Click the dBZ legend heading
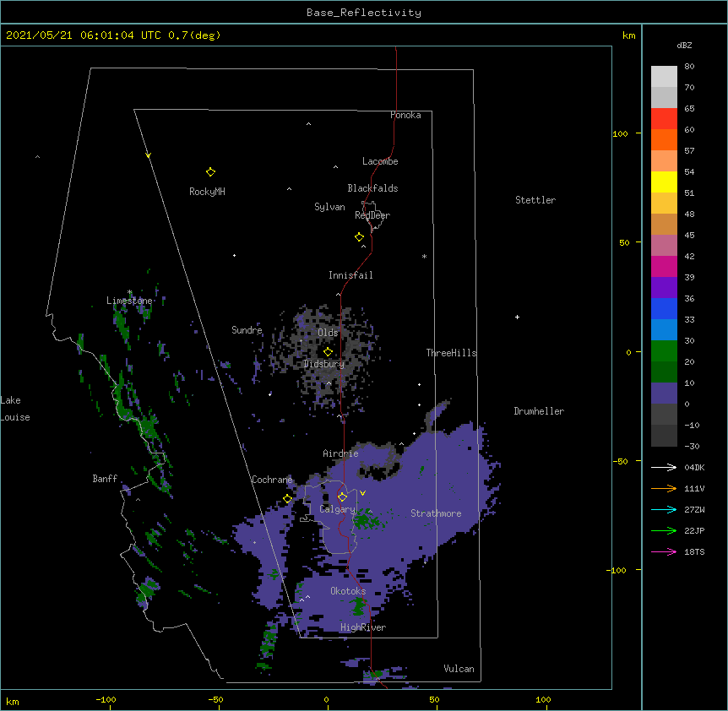 684,46
